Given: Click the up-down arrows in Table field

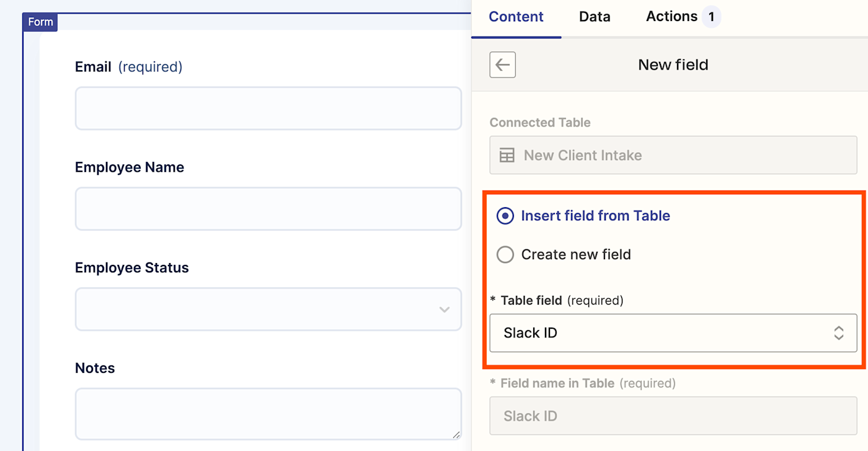Looking at the screenshot, I should click(838, 333).
